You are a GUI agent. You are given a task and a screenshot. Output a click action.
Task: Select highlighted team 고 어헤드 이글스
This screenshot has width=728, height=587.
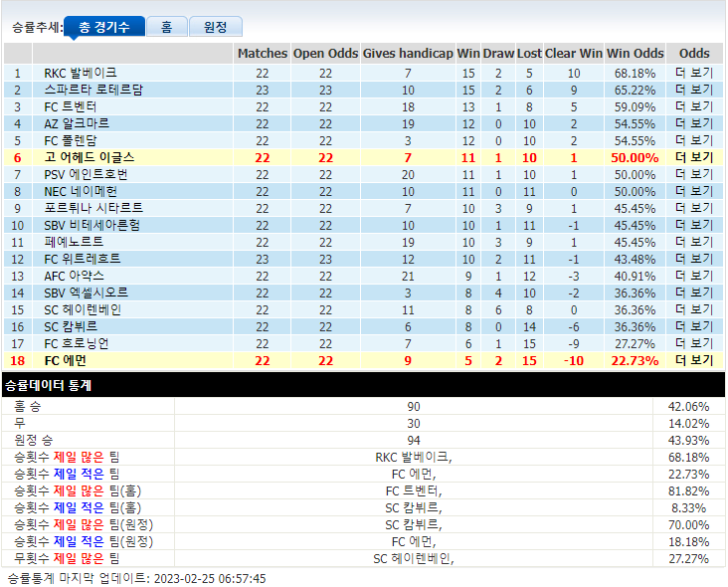point(90,157)
